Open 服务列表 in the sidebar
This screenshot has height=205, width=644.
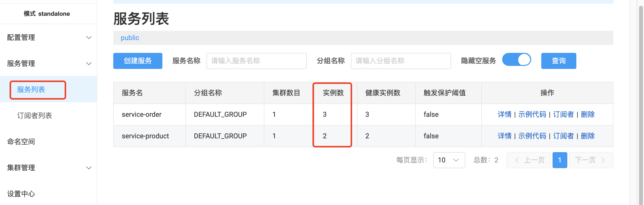[x=31, y=89]
